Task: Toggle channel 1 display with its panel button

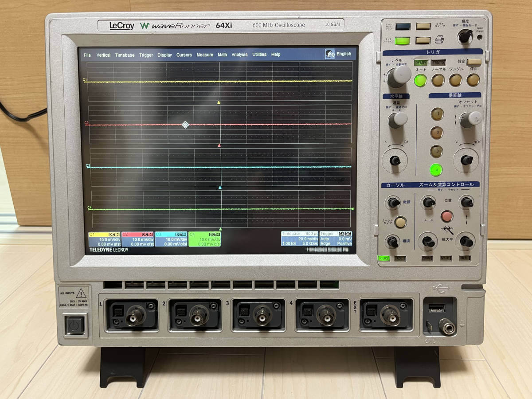Action: (x=437, y=114)
